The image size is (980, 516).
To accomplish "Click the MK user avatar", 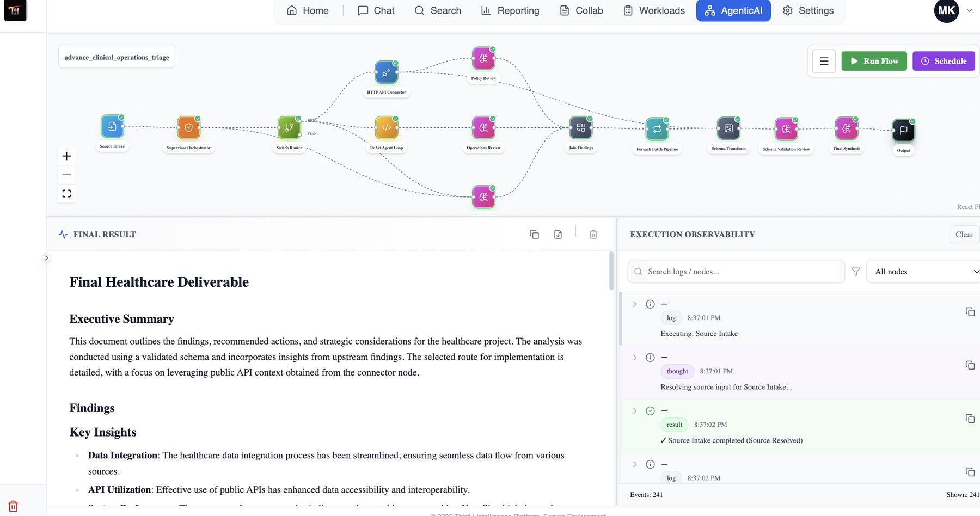I will 946,10.
